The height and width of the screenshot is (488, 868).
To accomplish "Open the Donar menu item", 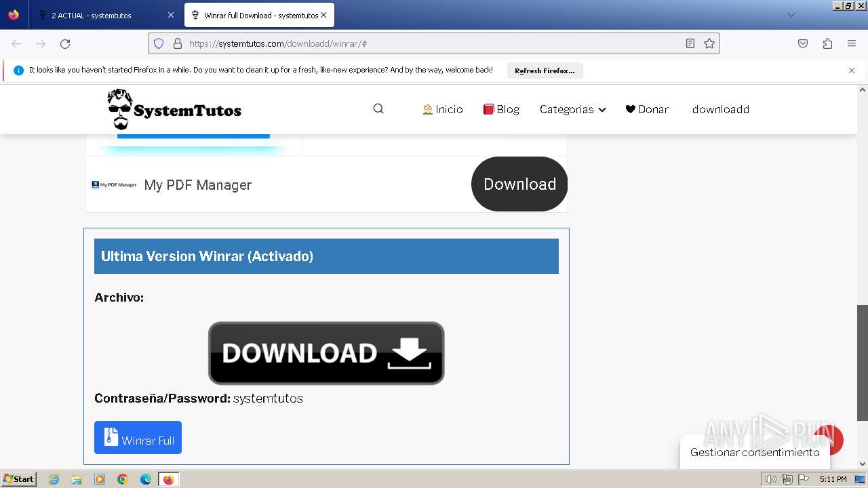I will point(647,109).
